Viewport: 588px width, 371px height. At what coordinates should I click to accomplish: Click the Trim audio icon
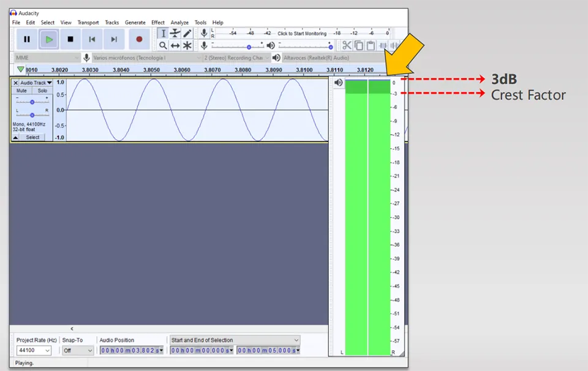[x=383, y=45]
